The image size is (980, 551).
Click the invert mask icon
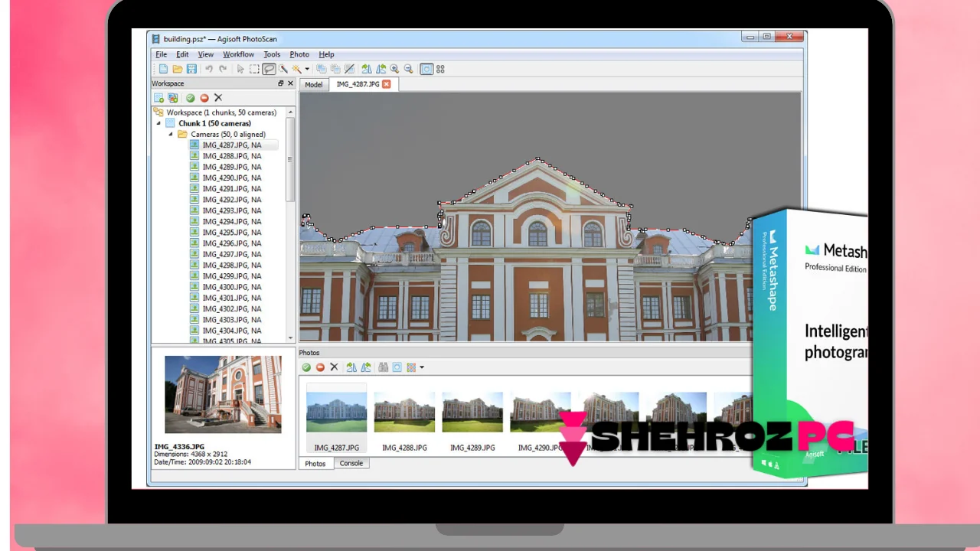349,69
